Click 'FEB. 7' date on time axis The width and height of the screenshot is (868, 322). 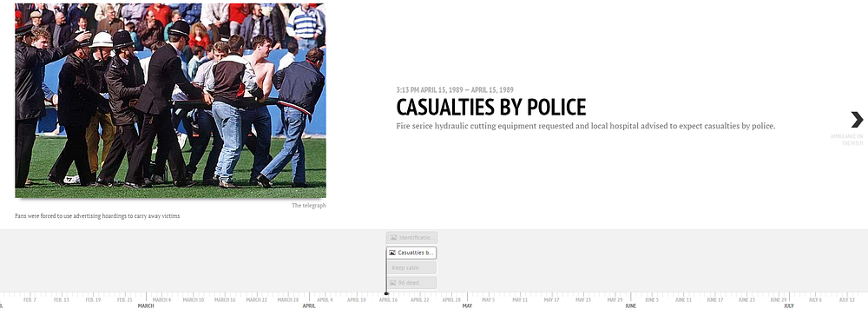click(30, 300)
